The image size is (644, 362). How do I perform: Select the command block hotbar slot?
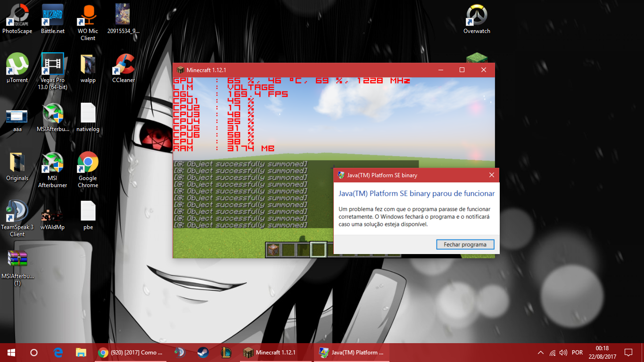[272, 250]
